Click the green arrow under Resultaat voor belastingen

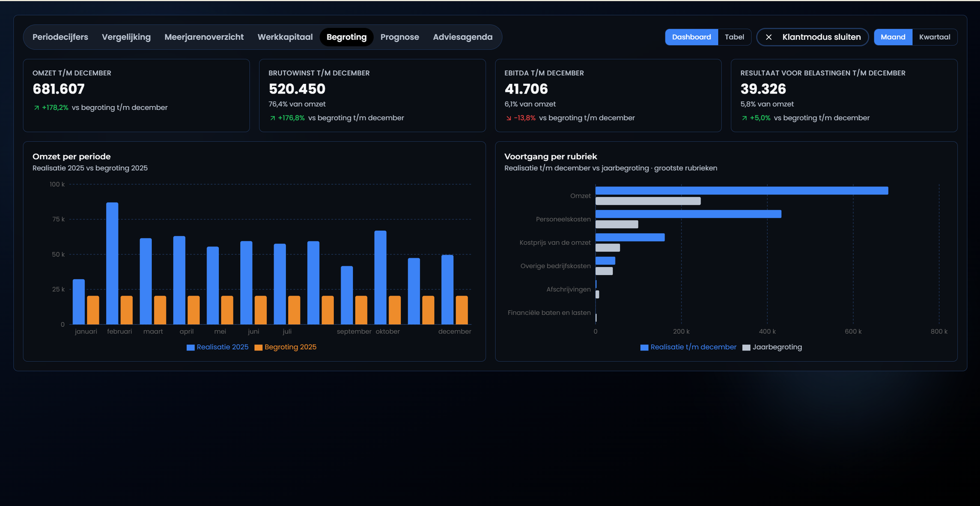(744, 118)
